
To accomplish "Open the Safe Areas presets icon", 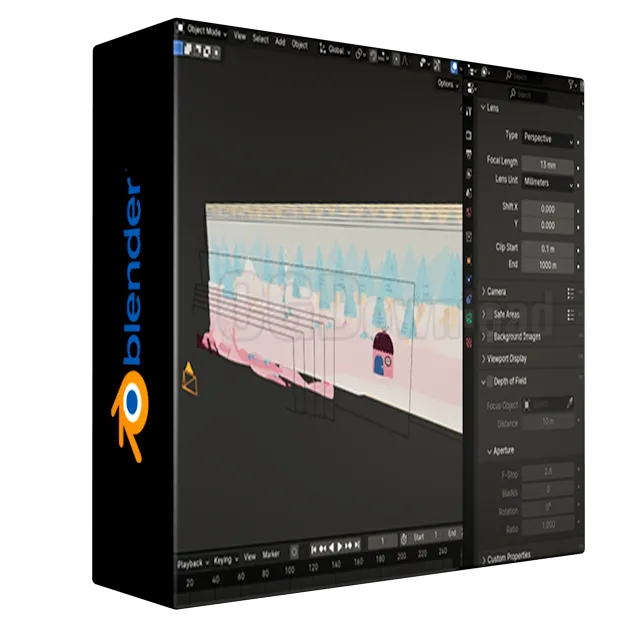I will 570,315.
